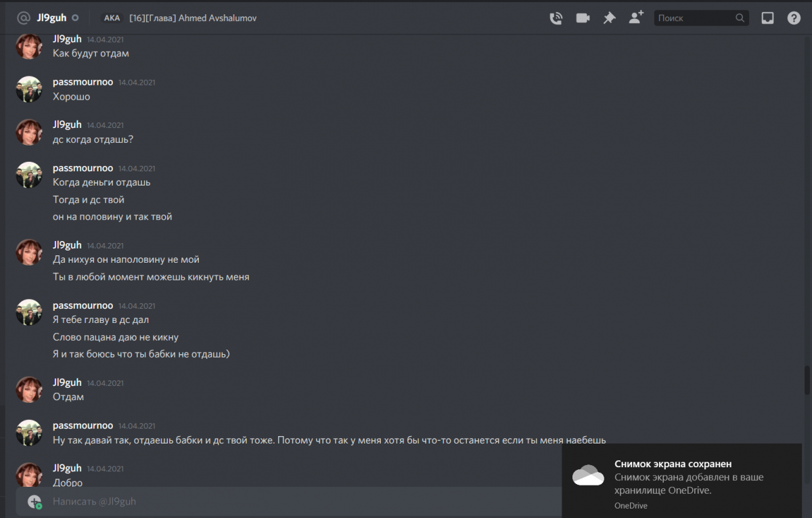Open Discord help
Viewport: 812px width, 518px height.
[x=794, y=18]
